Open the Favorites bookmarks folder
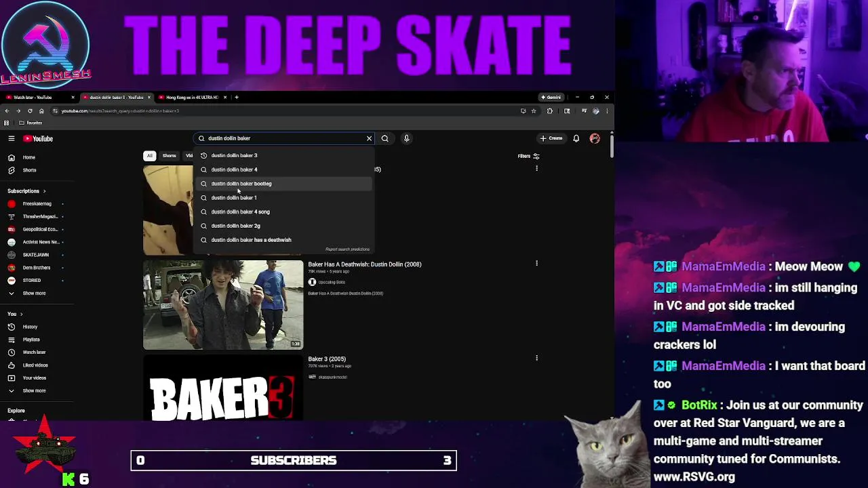 pos(31,123)
